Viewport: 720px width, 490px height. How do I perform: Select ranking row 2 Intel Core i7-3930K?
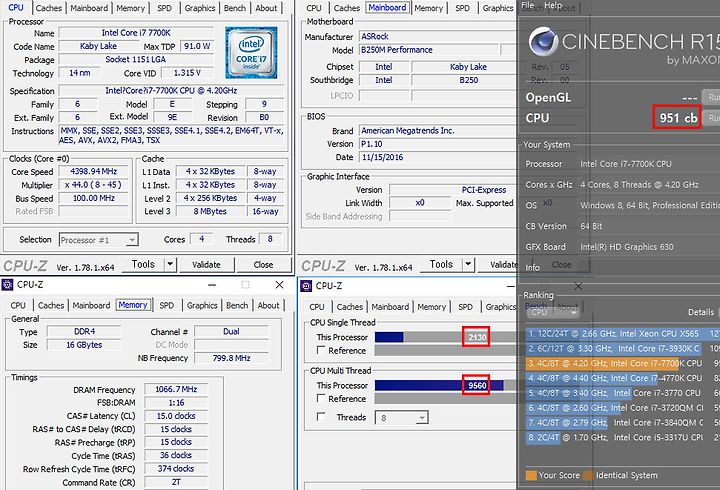[623, 349]
